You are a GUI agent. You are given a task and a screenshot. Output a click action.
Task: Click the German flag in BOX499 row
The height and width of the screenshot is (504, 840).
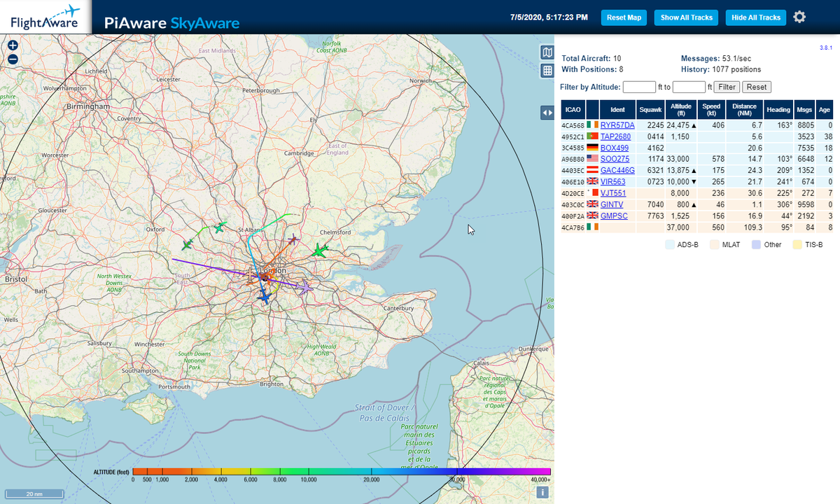tap(592, 148)
